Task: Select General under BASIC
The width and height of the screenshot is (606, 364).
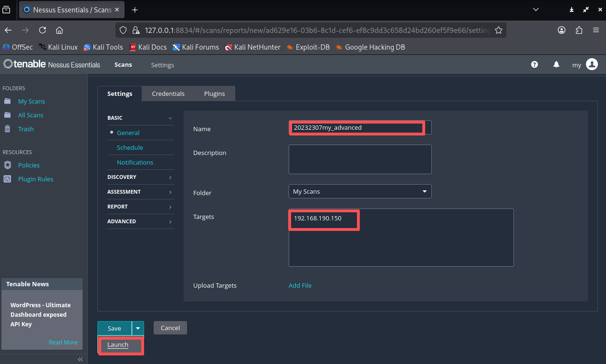Action: click(x=128, y=133)
